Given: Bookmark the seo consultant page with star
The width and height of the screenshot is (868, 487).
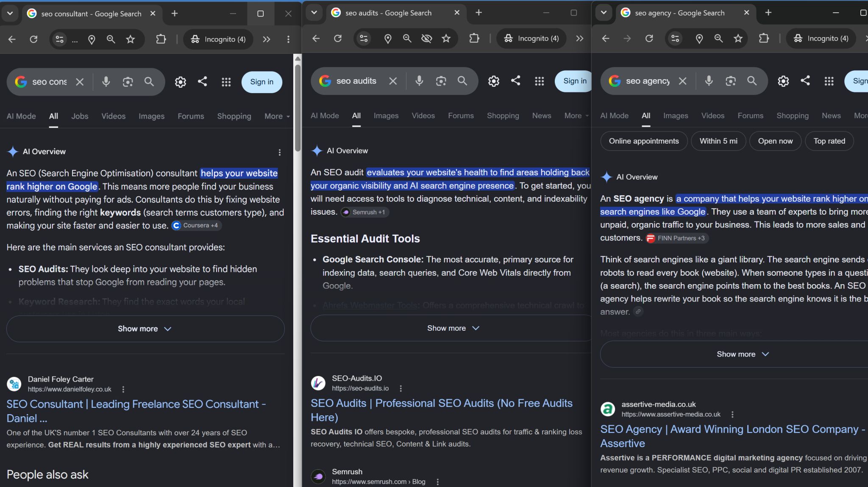Looking at the screenshot, I should tap(131, 39).
